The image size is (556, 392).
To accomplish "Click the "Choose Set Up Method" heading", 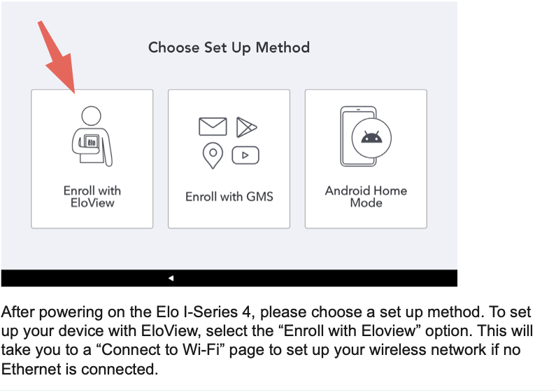I will (x=229, y=48).
